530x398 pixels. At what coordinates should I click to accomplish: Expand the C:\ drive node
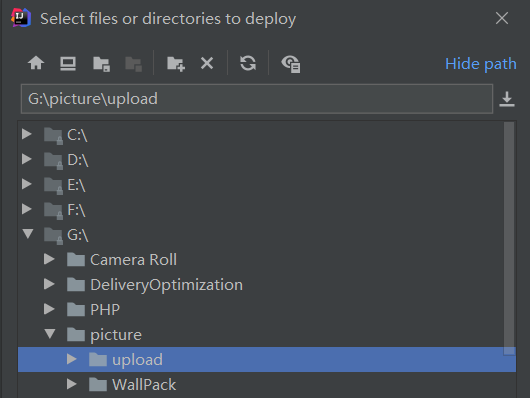coord(27,134)
